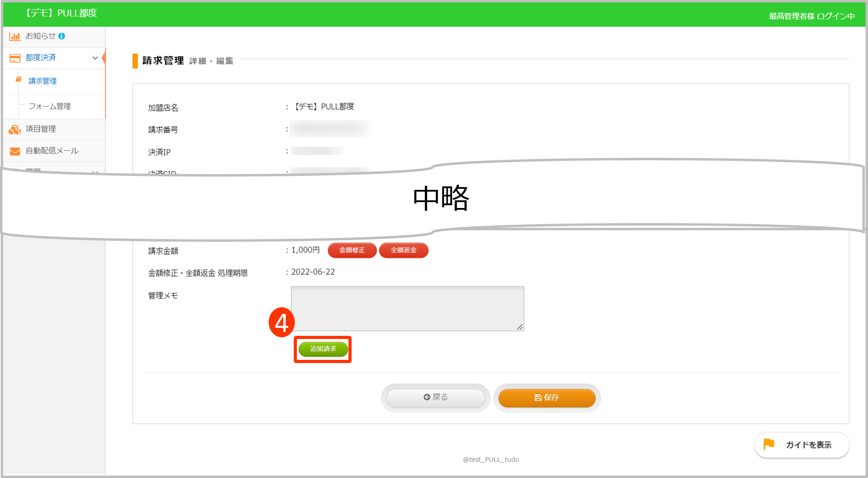Viewport: 868px width, 478px height.
Task: Select 自動配信メール menu item
Action: [52, 151]
